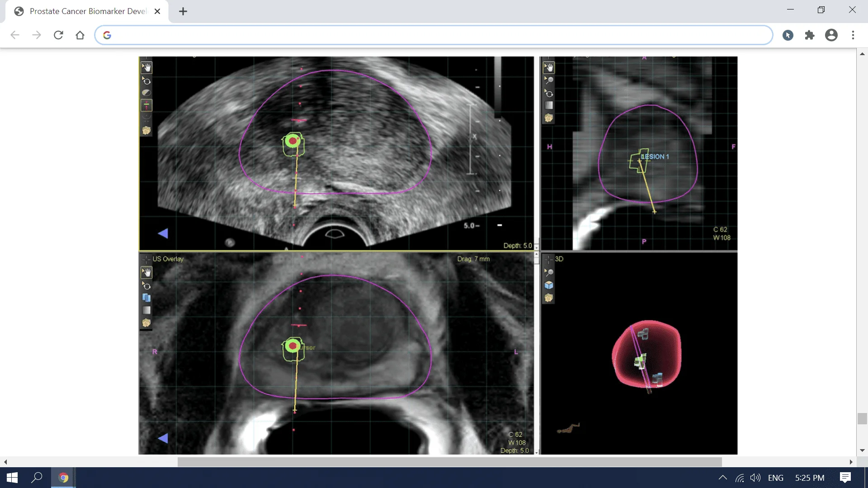Click the Chrome icon in the taskbar
The height and width of the screenshot is (488, 868).
63,478
